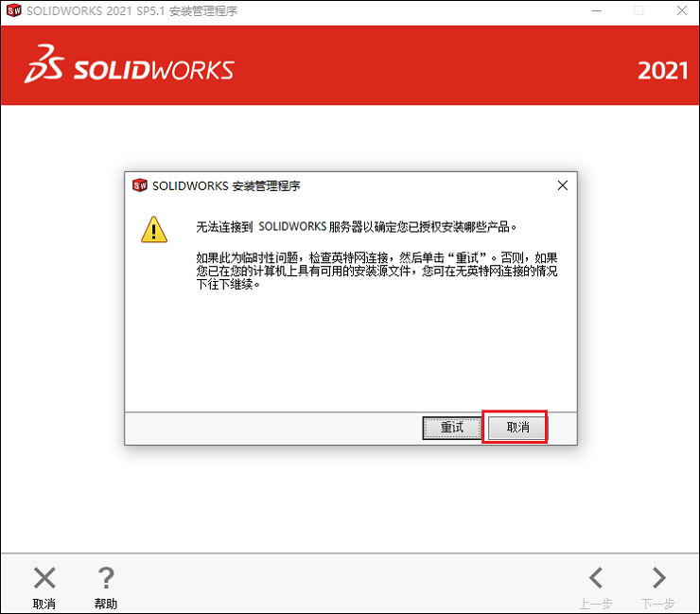Click the X cancel icon at bottom left
The height and width of the screenshot is (614, 700).
(44, 578)
